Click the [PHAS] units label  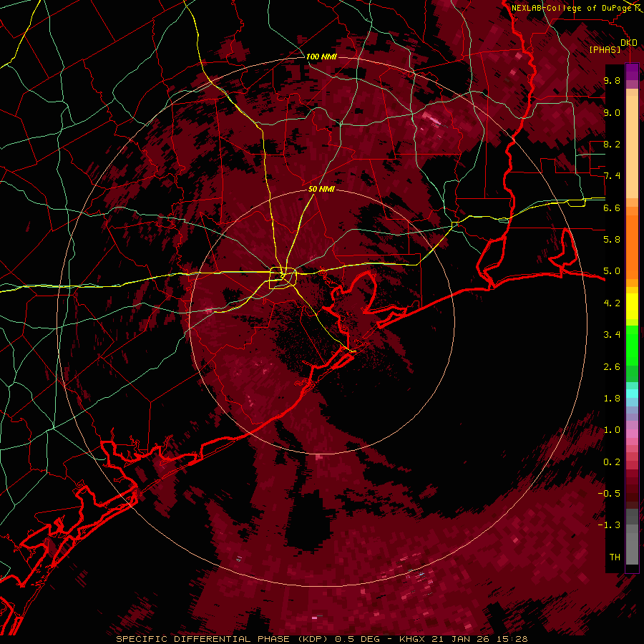(605, 49)
